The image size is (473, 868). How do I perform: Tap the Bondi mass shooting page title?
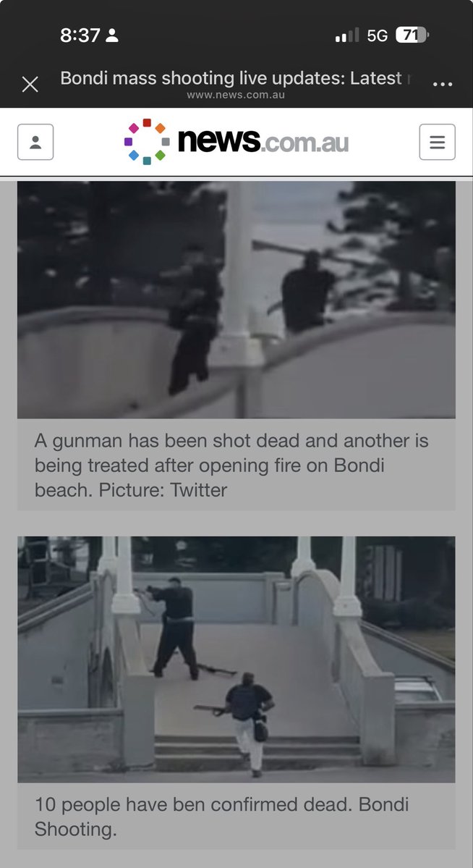click(236, 78)
